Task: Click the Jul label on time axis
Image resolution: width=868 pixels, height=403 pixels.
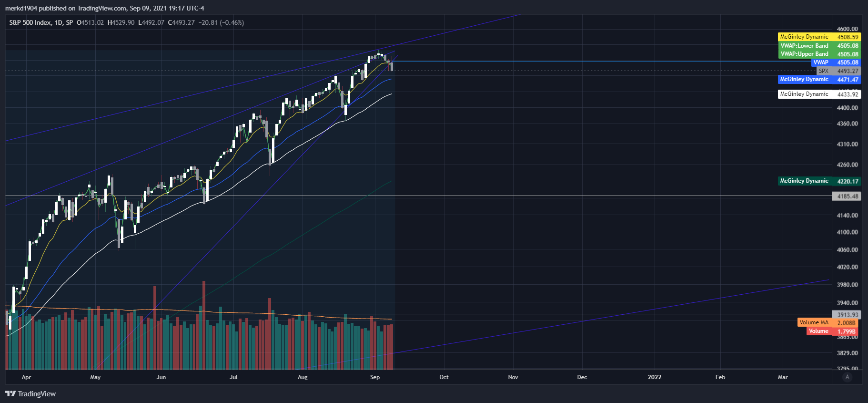Action: coord(233,377)
